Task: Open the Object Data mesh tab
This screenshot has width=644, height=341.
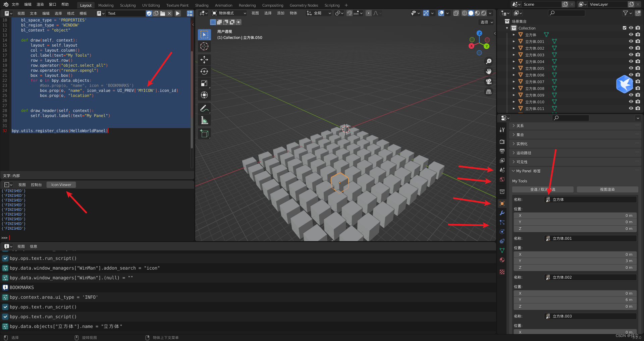Action: [x=502, y=250]
